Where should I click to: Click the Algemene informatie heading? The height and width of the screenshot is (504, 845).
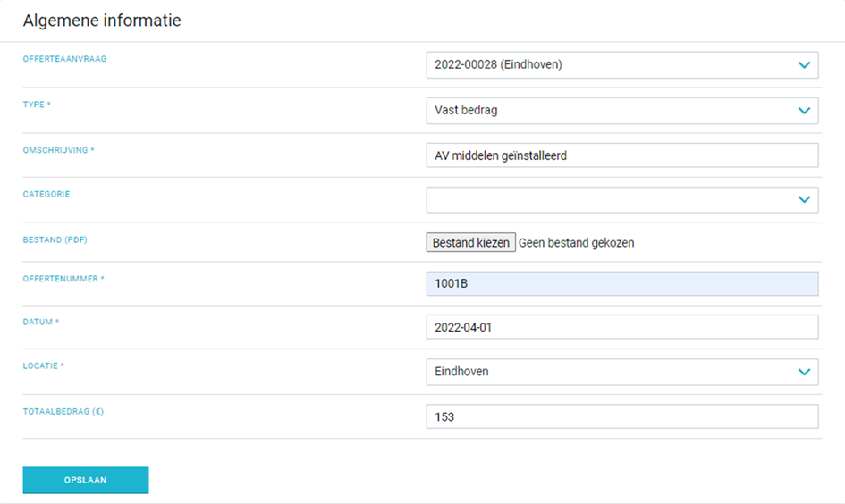point(102,21)
